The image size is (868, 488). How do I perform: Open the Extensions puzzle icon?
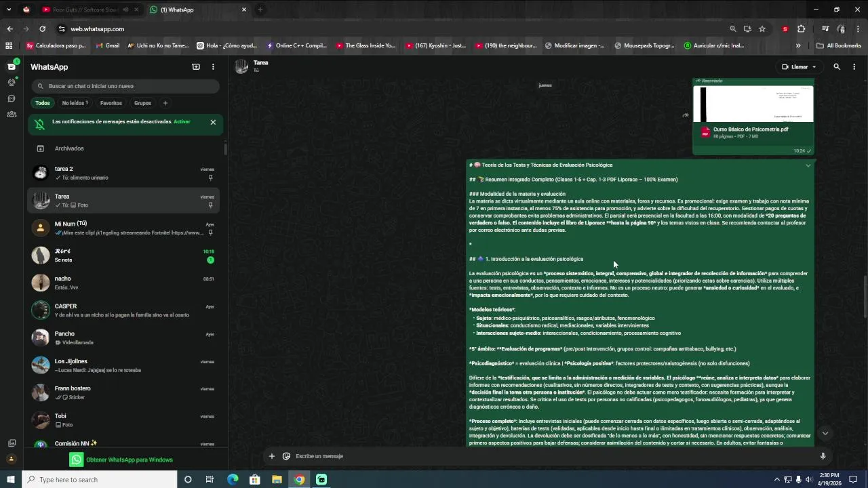click(x=801, y=29)
